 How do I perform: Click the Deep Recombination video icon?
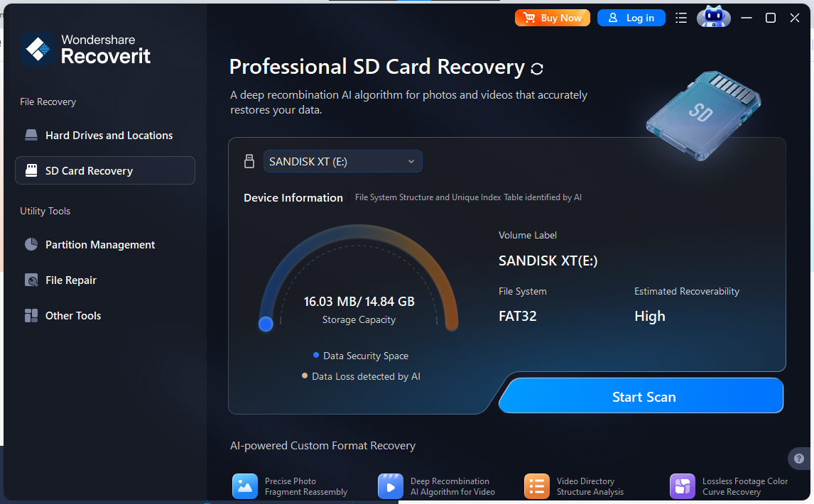(x=391, y=486)
